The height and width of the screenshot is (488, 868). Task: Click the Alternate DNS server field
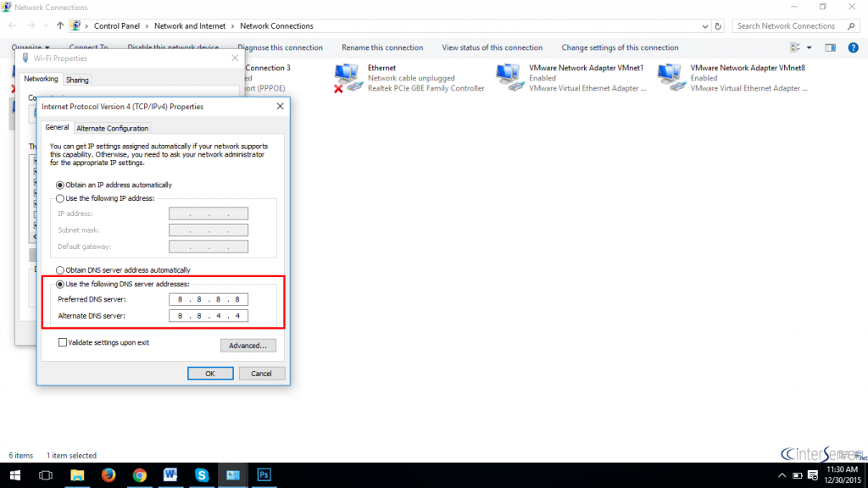(209, 316)
